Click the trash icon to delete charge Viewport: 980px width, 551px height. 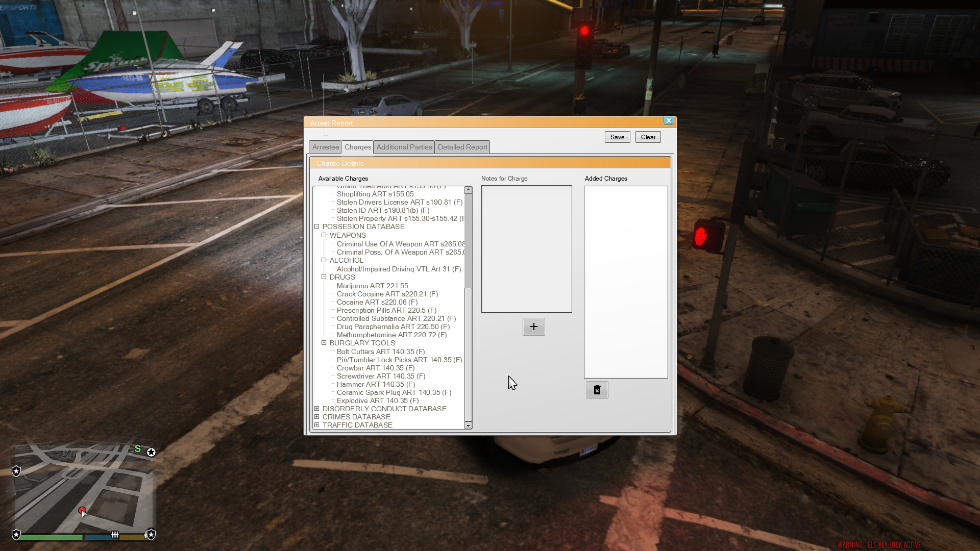click(x=597, y=390)
